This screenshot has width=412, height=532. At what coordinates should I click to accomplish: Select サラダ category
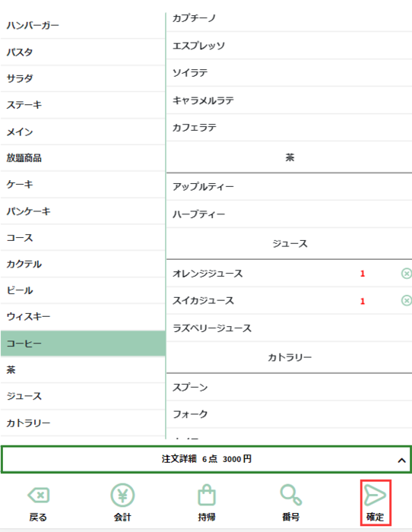[x=83, y=78]
